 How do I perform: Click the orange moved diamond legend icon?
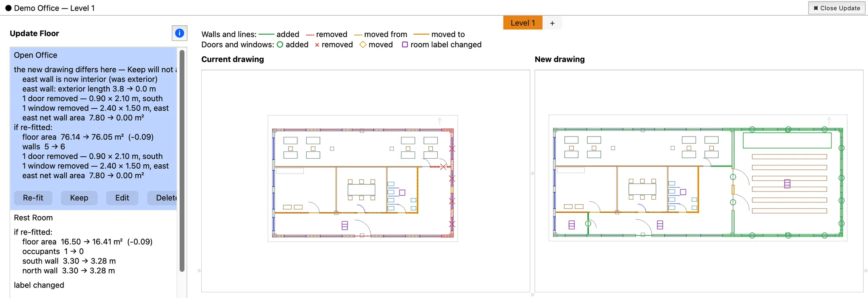coord(363,45)
